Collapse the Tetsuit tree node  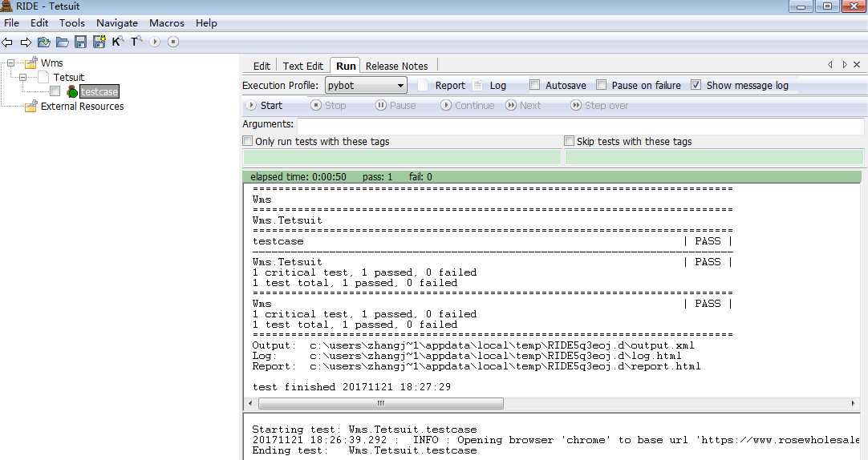tap(23, 78)
